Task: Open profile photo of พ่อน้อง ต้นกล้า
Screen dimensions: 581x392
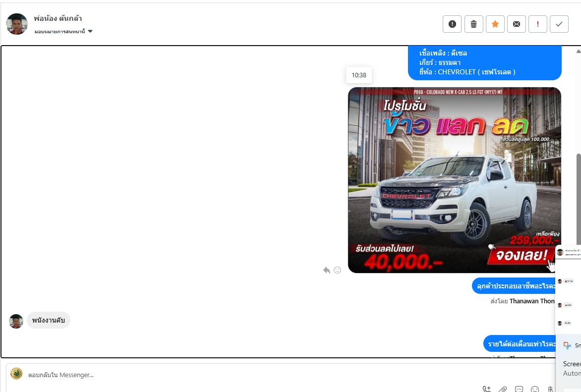Action: pyautogui.click(x=17, y=24)
